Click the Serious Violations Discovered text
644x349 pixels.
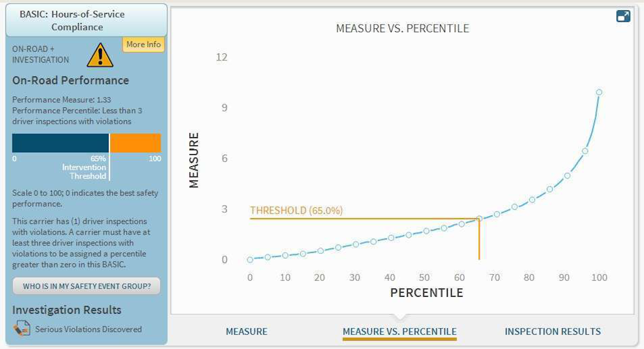tap(88, 329)
